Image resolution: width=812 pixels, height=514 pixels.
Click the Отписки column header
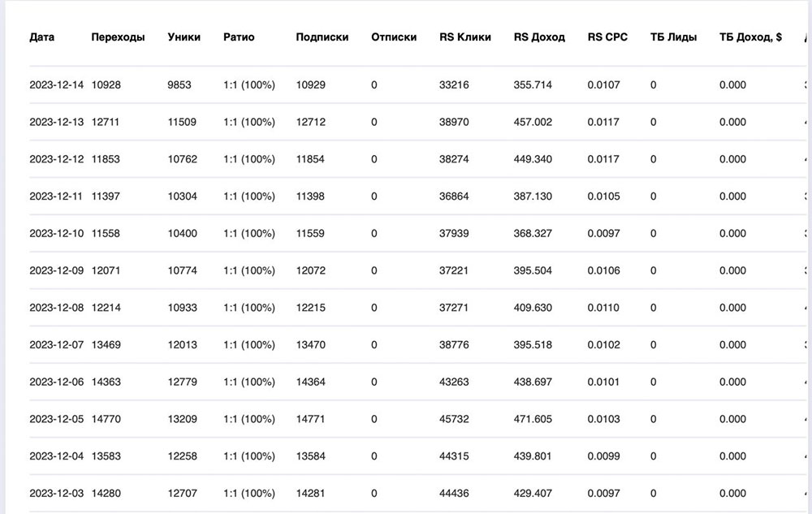[x=394, y=37]
